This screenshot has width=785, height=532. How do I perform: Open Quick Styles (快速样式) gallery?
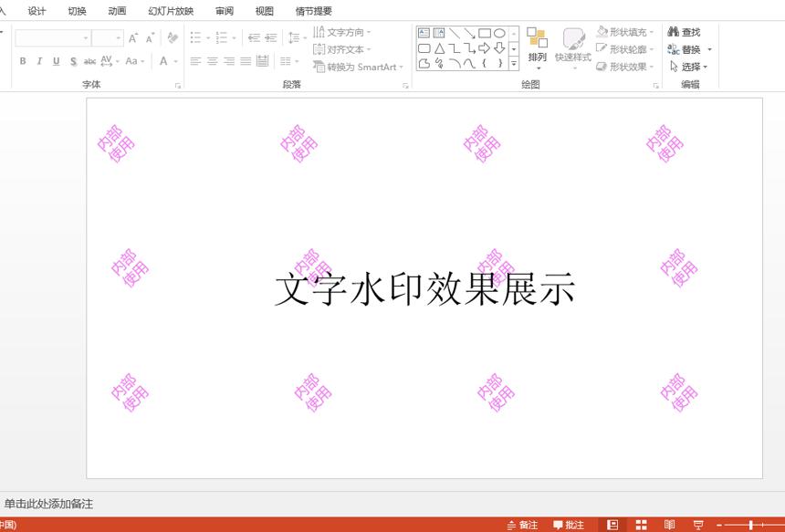(573, 47)
